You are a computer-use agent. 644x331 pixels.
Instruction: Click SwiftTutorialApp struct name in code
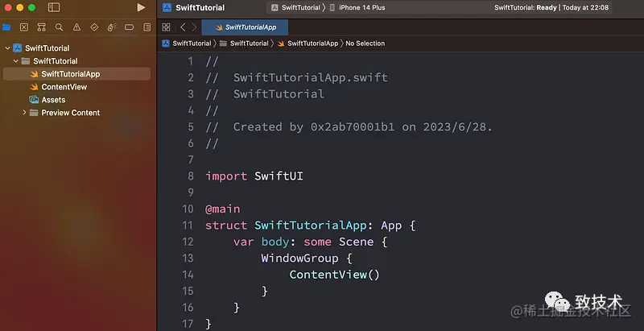[311, 225]
